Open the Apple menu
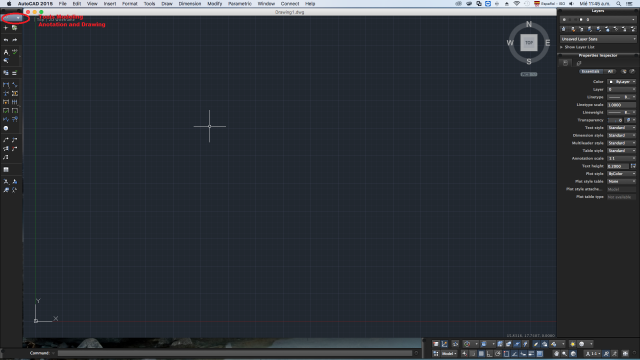This screenshot has height=360, width=640. coord(9,4)
